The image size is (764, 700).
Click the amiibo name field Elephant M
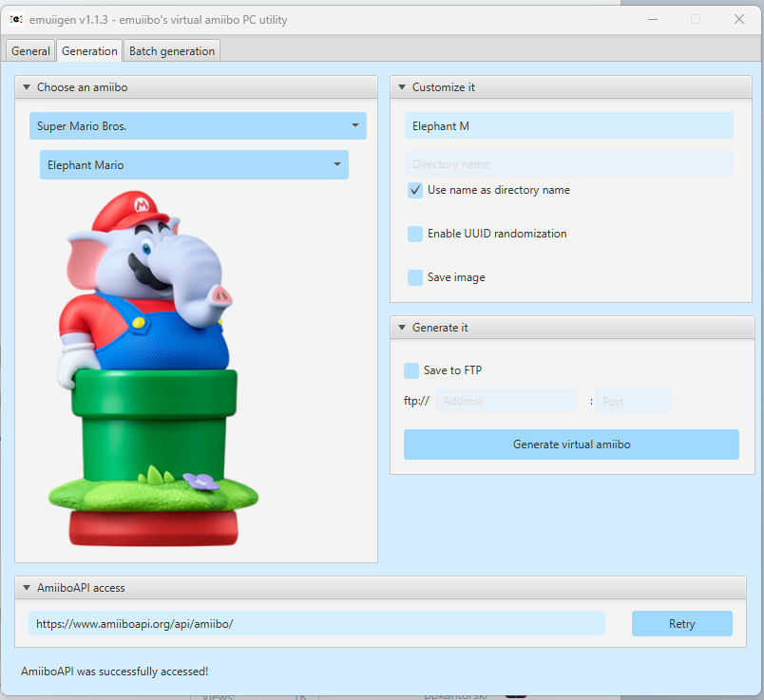point(568,125)
